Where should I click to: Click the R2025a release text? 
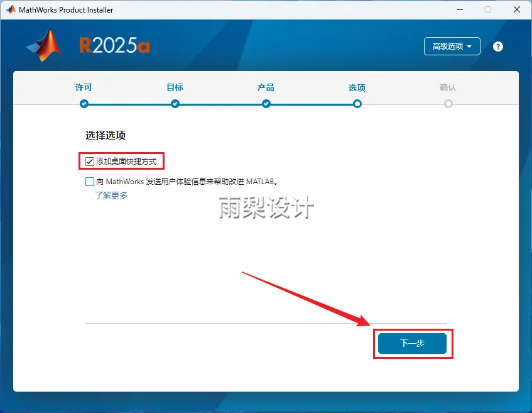[114, 45]
